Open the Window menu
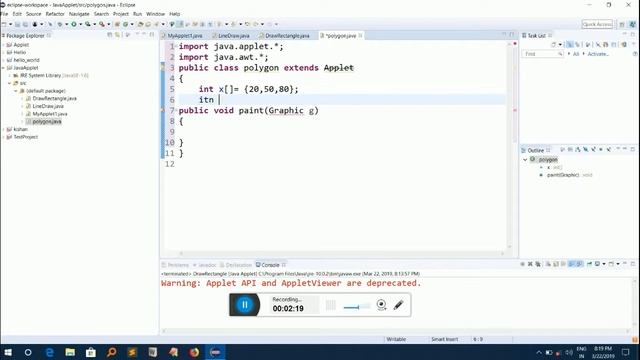This screenshot has height=360, width=640. tap(155, 14)
